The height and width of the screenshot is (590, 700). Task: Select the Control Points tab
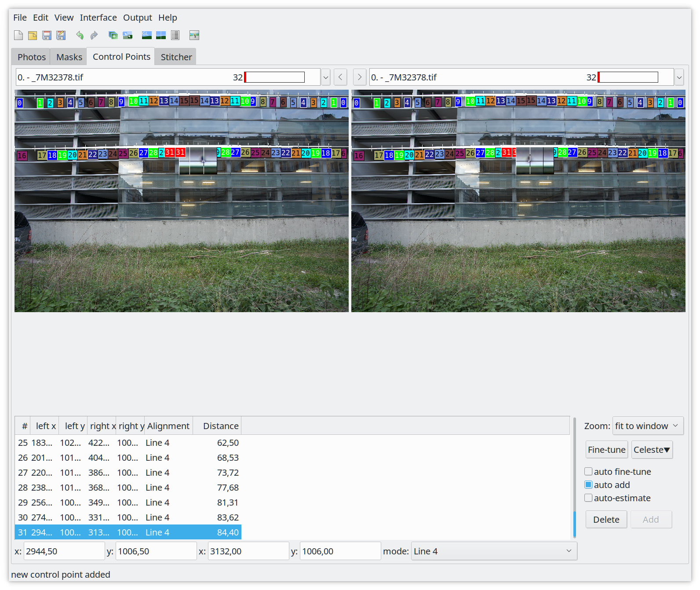coord(121,57)
